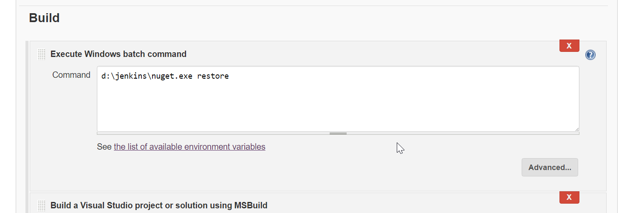Place cursor on the word restore
Viewport: 644px width, 213px height.
pos(213,77)
